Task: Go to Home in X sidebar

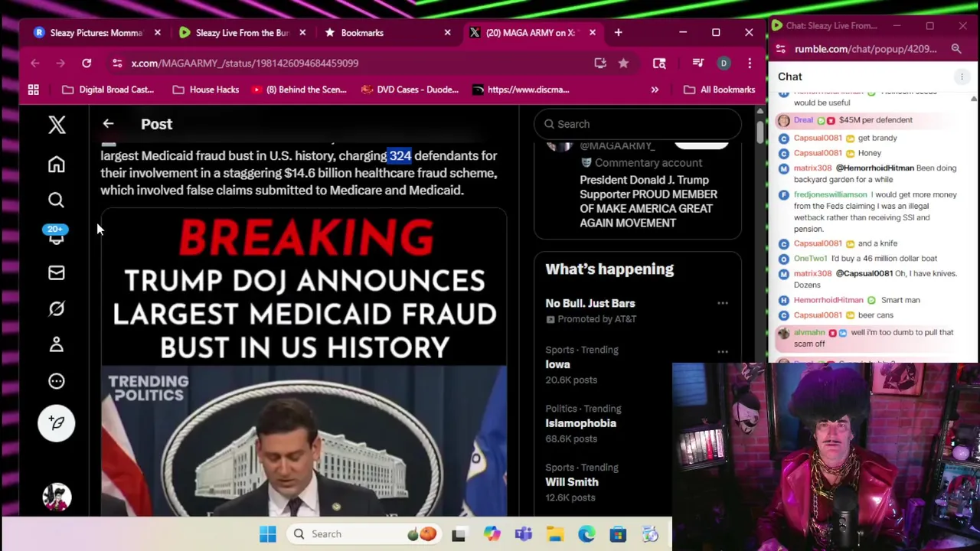Action: tap(56, 165)
